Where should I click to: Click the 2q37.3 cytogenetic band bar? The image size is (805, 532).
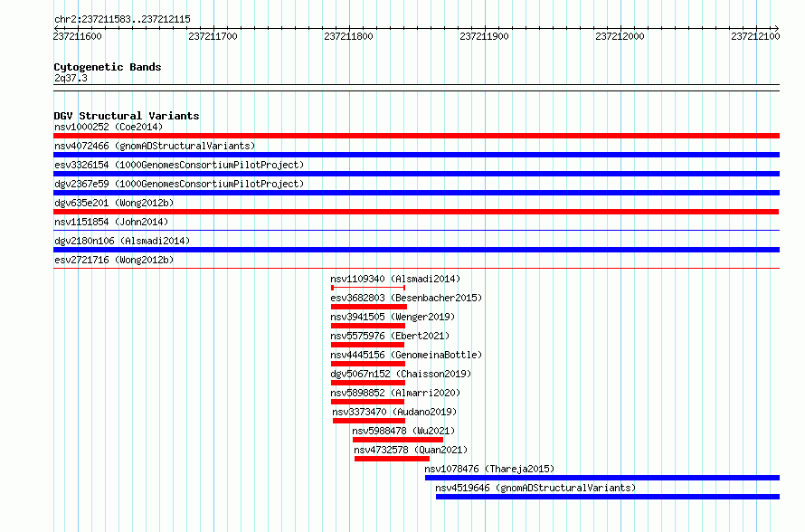tap(416, 88)
